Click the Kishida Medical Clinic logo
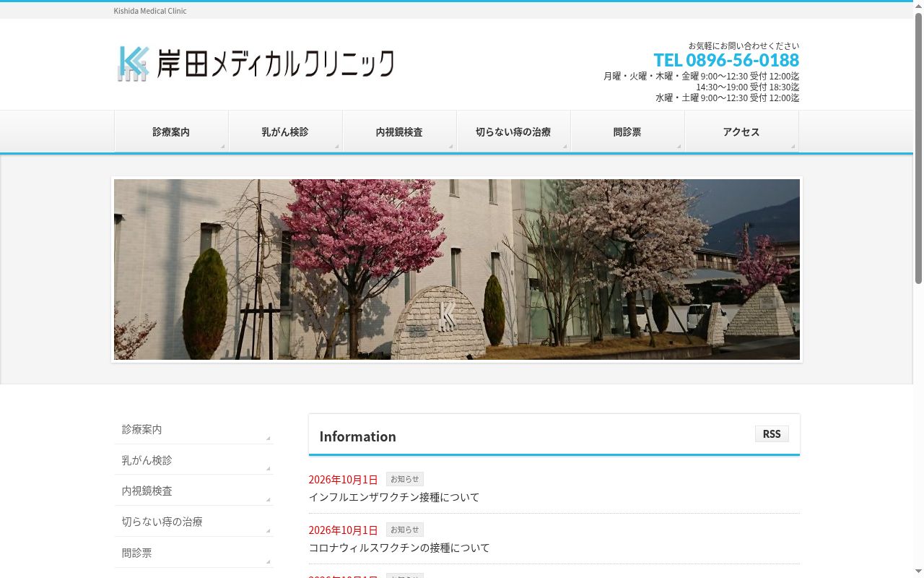 [x=255, y=64]
